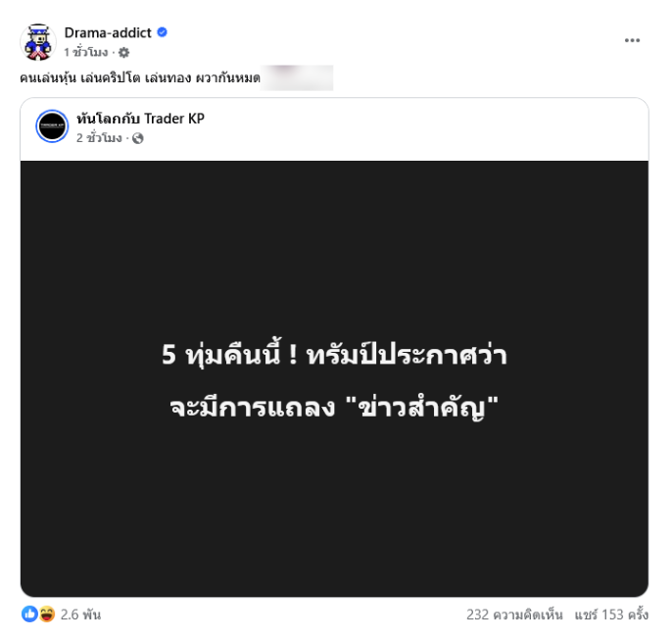Open the "2 ชั่วโมง" shared post timestamp
Screen dimensions: 672x639
click(x=99, y=138)
